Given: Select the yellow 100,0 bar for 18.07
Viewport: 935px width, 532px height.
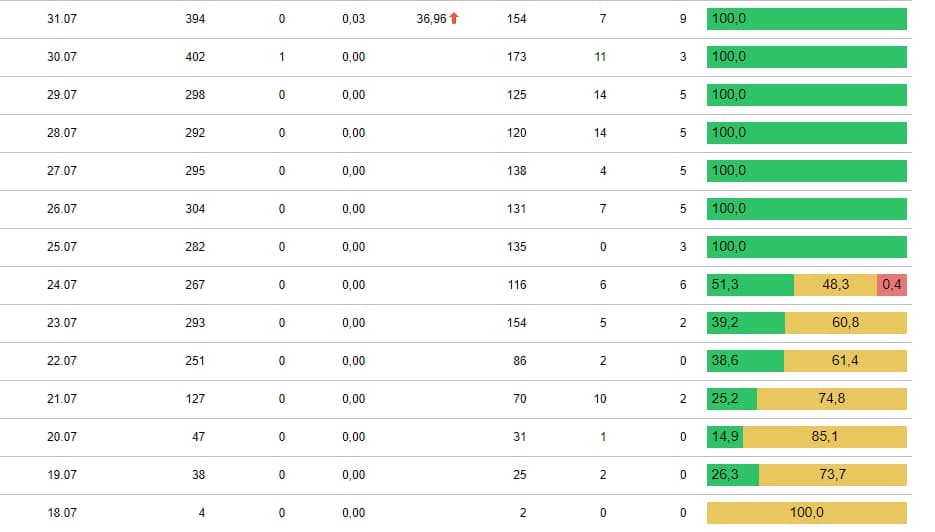Looking at the screenshot, I should (807, 512).
